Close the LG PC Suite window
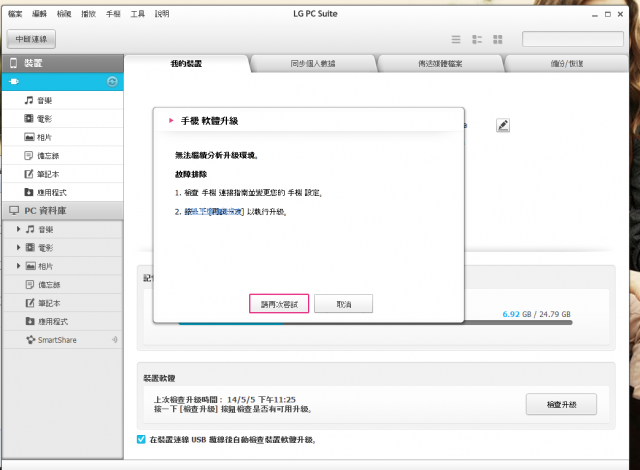The height and width of the screenshot is (470, 640). tap(620, 14)
